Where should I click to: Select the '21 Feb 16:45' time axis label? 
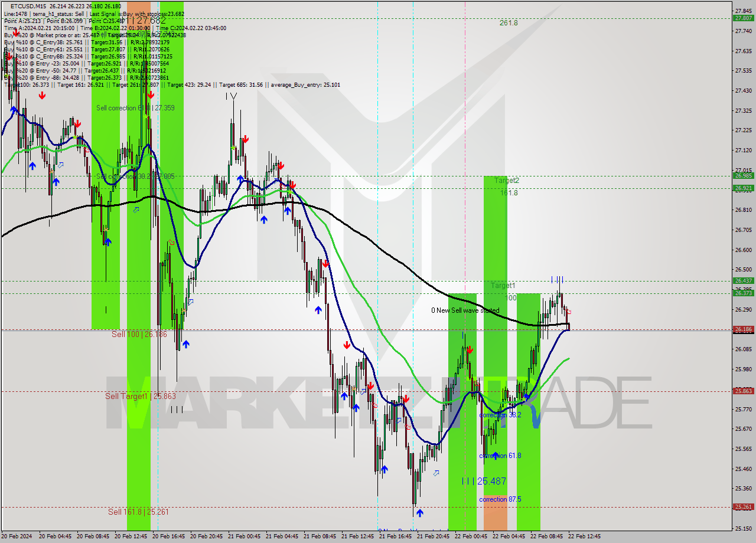[x=395, y=537]
